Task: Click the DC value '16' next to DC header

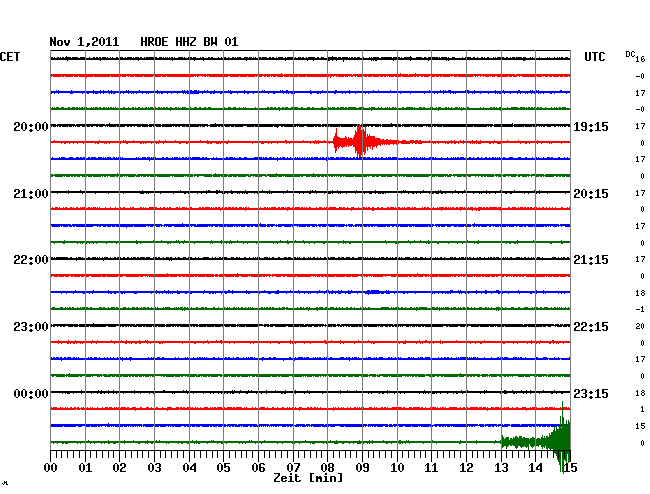Action: pyautogui.click(x=640, y=59)
